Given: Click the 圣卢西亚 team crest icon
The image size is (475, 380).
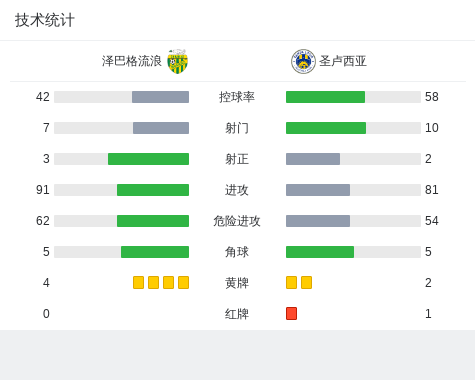Looking at the screenshot, I should 303,61.
